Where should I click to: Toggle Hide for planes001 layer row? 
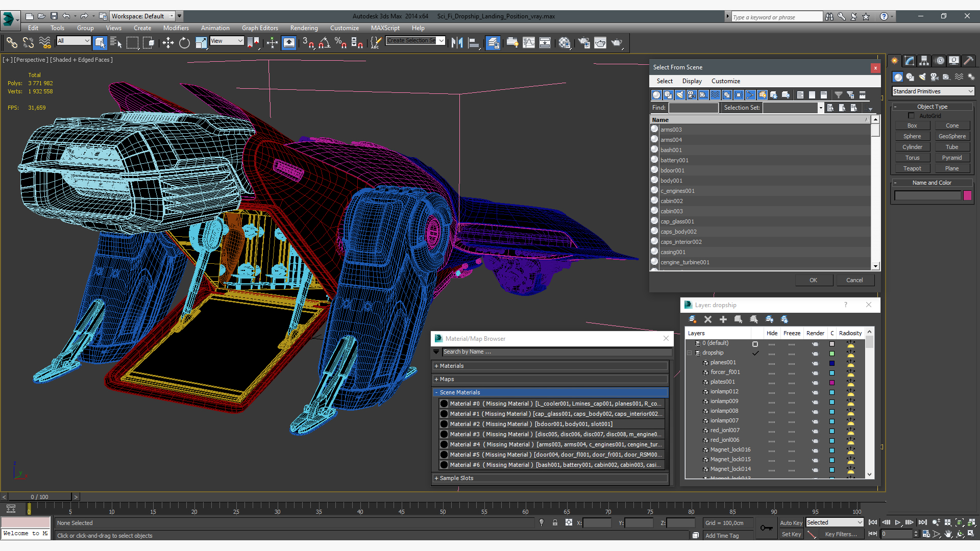point(772,363)
